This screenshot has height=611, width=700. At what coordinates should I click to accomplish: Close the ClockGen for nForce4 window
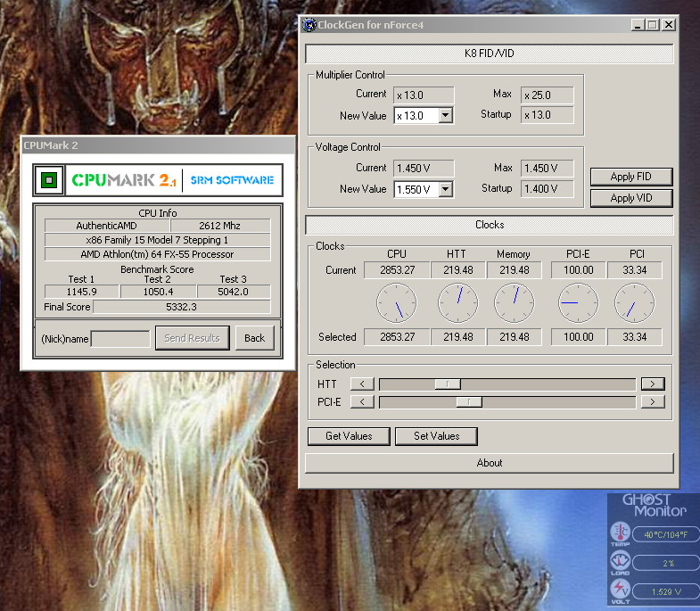click(668, 25)
